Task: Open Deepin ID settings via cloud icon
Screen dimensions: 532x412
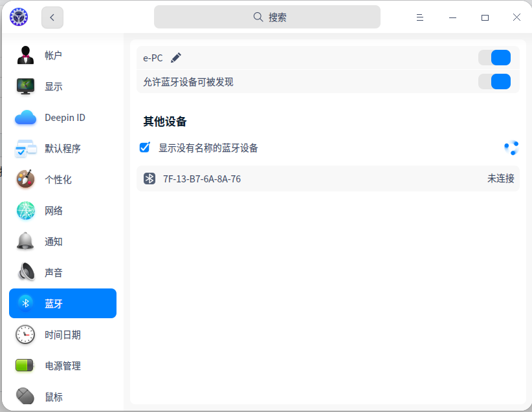Action: [x=25, y=117]
